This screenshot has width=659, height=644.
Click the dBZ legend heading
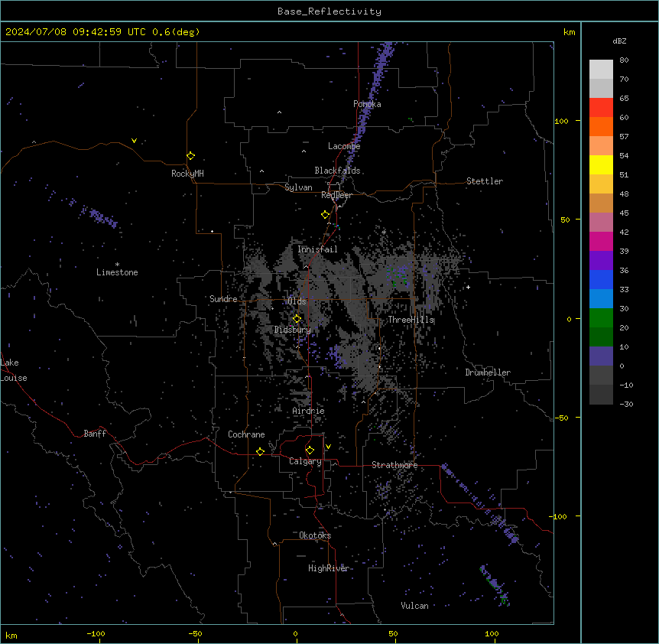[x=619, y=41]
